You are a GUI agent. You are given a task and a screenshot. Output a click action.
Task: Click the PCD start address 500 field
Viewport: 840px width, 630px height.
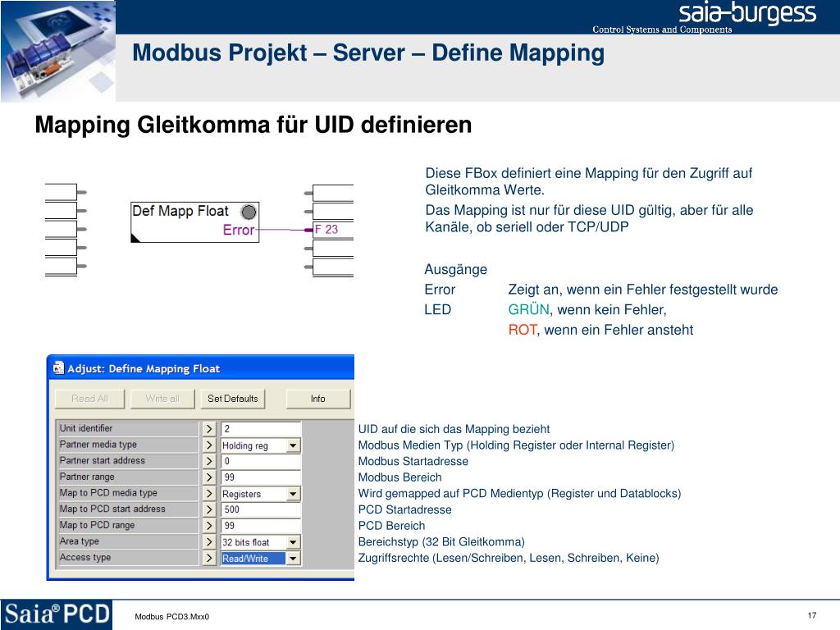click(261, 509)
